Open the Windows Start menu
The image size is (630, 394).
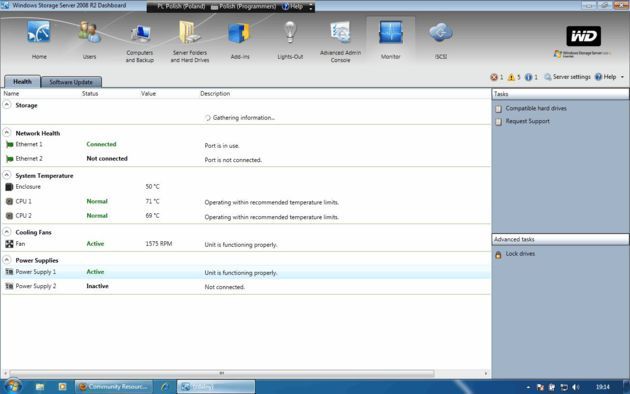pos(12,386)
